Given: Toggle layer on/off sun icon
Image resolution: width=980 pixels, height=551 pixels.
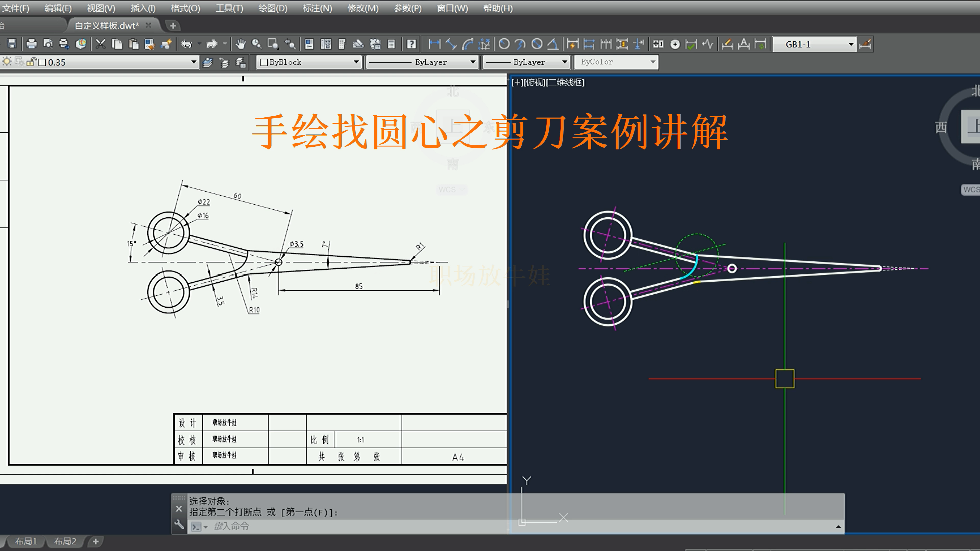Looking at the screenshot, I should tap(7, 61).
